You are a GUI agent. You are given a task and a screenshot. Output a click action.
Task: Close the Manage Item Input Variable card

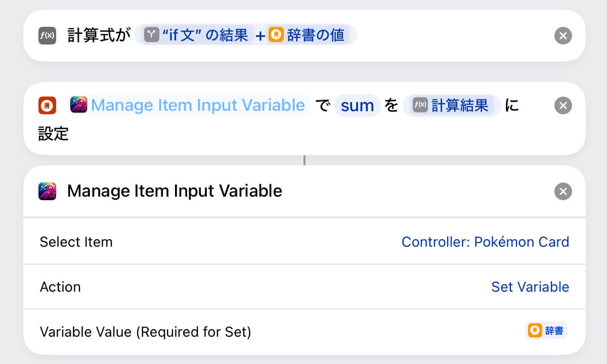point(563,192)
